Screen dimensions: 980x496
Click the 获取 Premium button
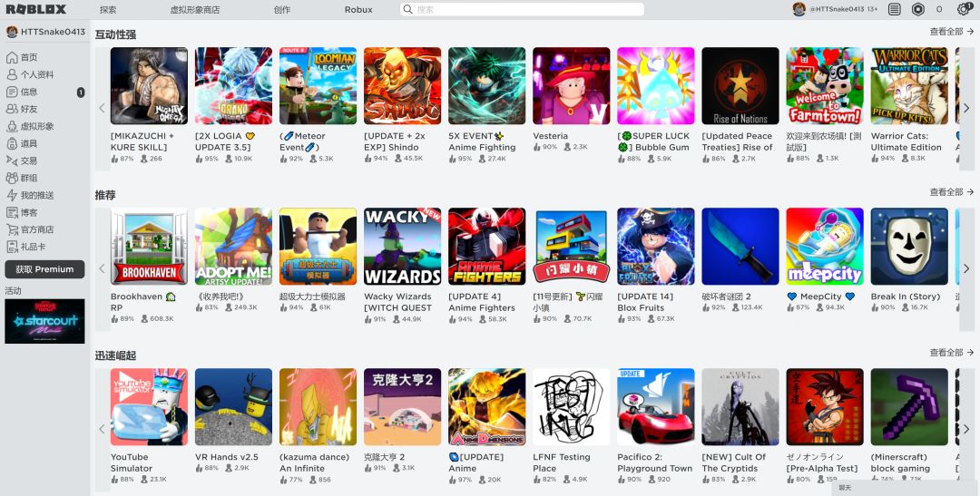(x=44, y=269)
